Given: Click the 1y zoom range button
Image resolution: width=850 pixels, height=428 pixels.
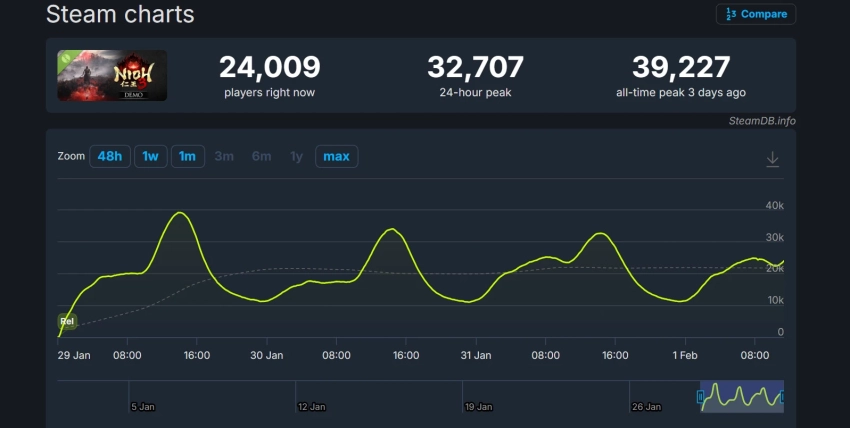Looking at the screenshot, I should pyautogui.click(x=296, y=157).
